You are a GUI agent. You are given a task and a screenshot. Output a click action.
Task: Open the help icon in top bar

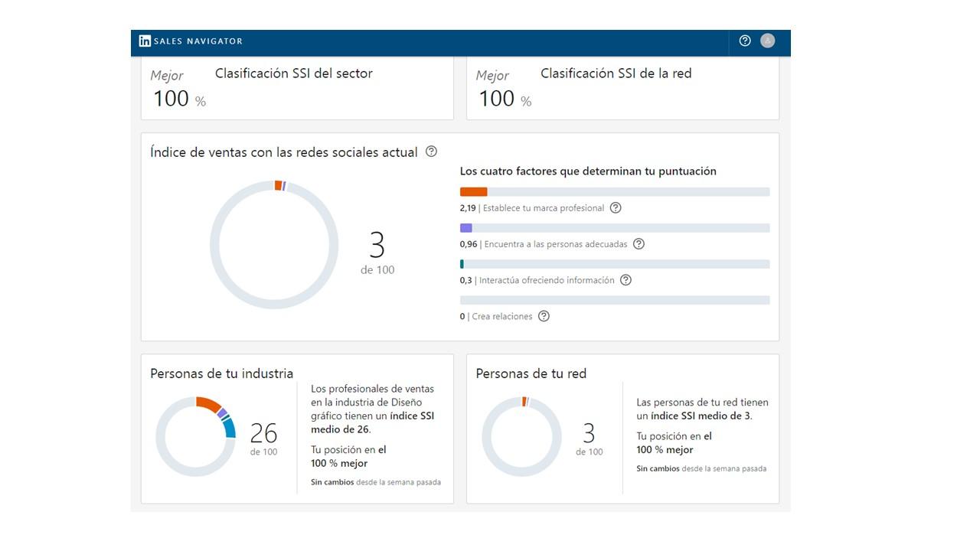coord(745,41)
